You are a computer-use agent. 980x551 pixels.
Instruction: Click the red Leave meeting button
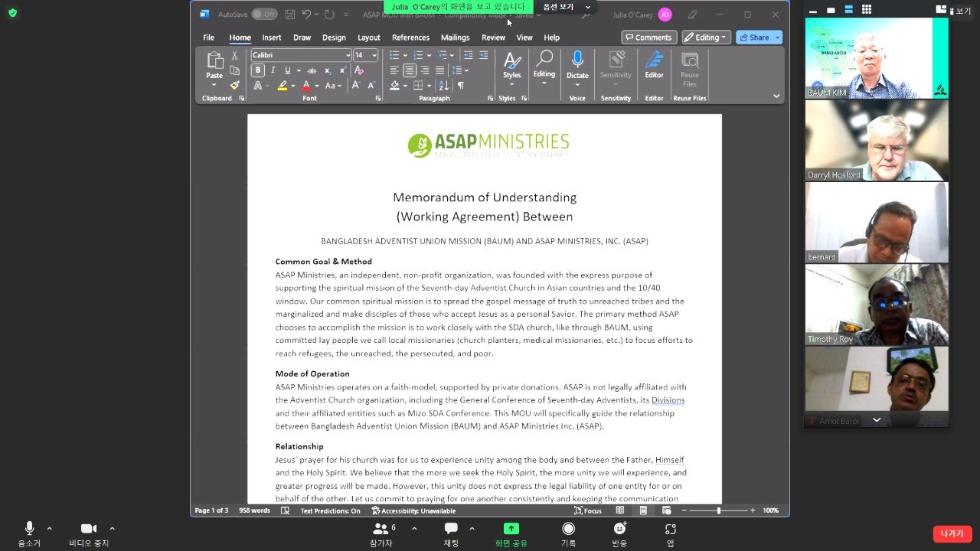coord(952,534)
